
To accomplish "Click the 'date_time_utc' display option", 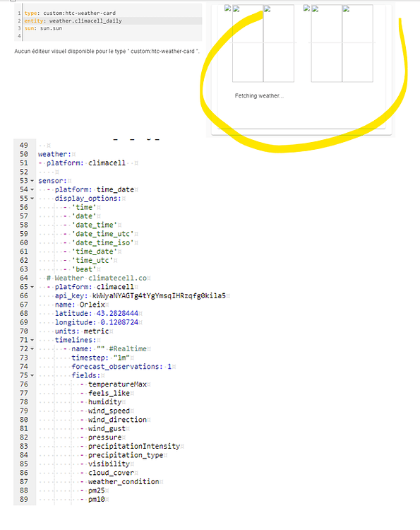I will point(103,234).
